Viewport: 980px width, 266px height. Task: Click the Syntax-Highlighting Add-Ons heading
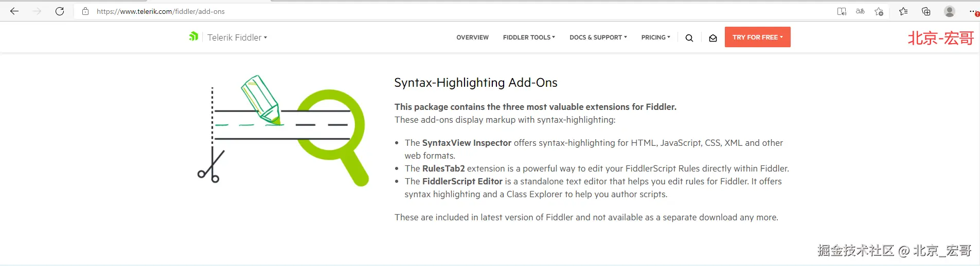pos(476,83)
